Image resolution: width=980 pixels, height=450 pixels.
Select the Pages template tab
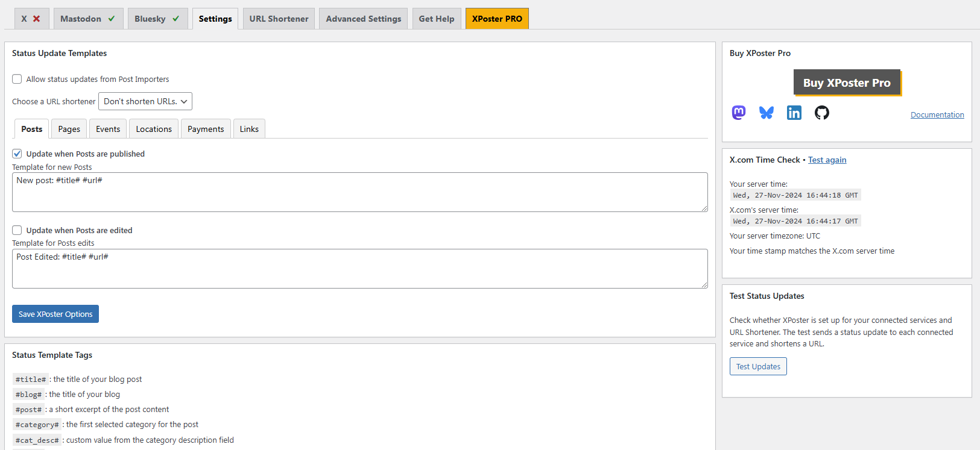point(69,129)
